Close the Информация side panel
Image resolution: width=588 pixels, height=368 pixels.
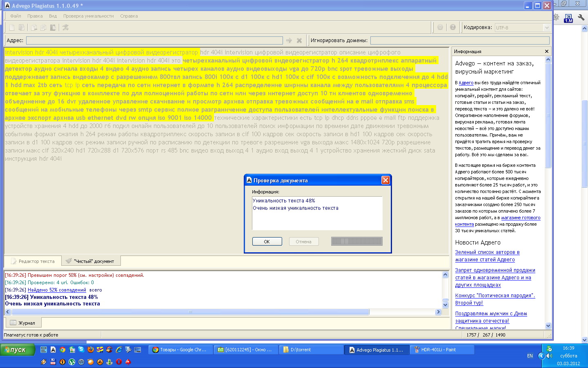coord(547,52)
